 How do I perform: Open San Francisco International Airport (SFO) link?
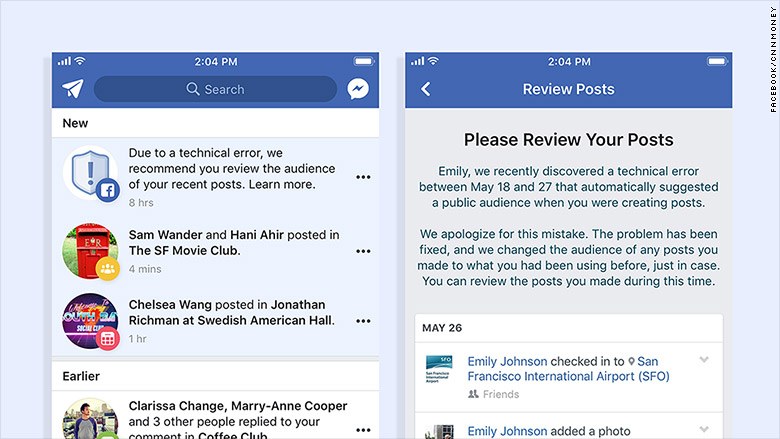(568, 376)
